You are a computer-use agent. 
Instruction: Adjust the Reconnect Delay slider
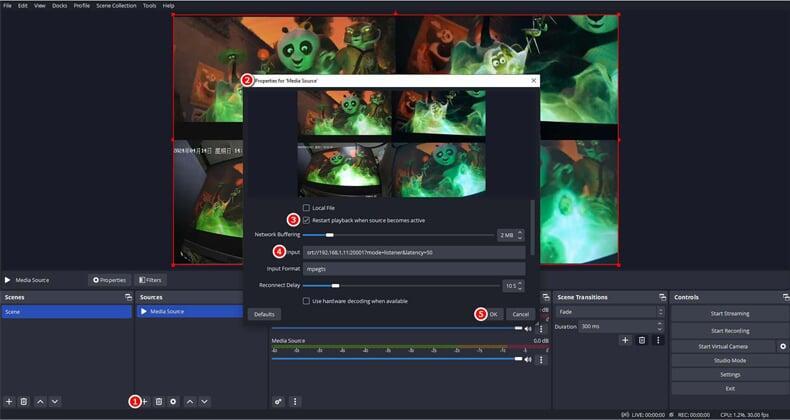click(x=401, y=286)
